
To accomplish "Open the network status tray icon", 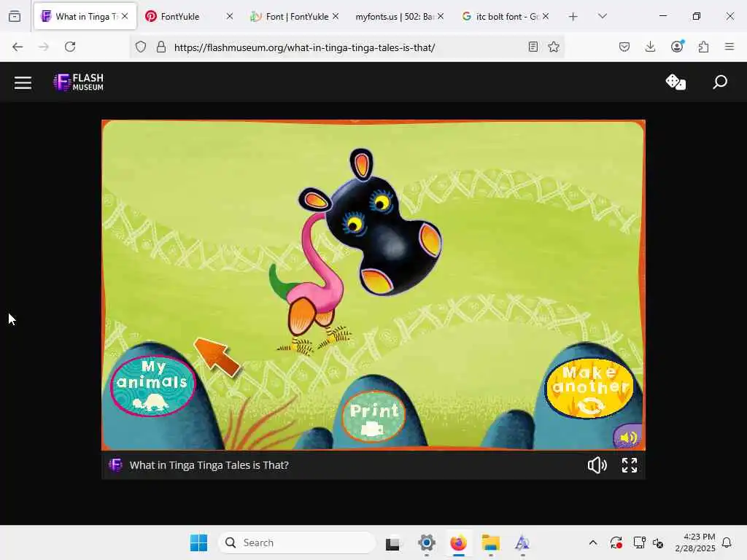I will coord(639,542).
